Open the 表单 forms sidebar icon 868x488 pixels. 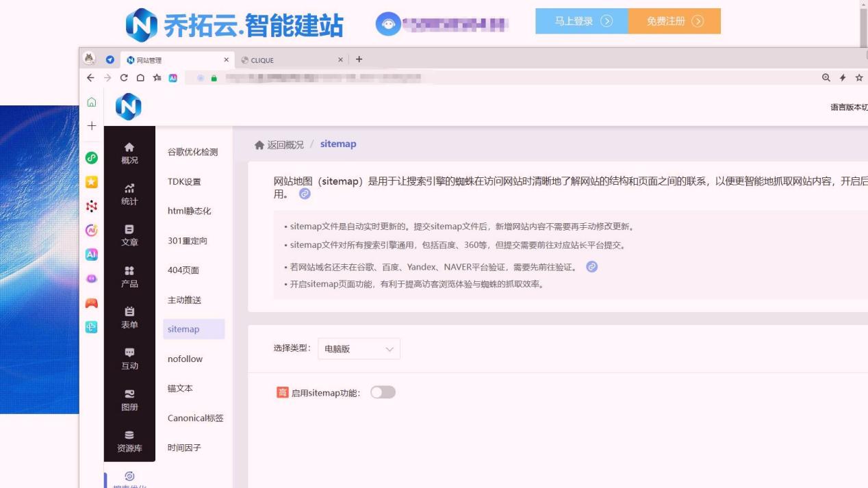coord(129,318)
